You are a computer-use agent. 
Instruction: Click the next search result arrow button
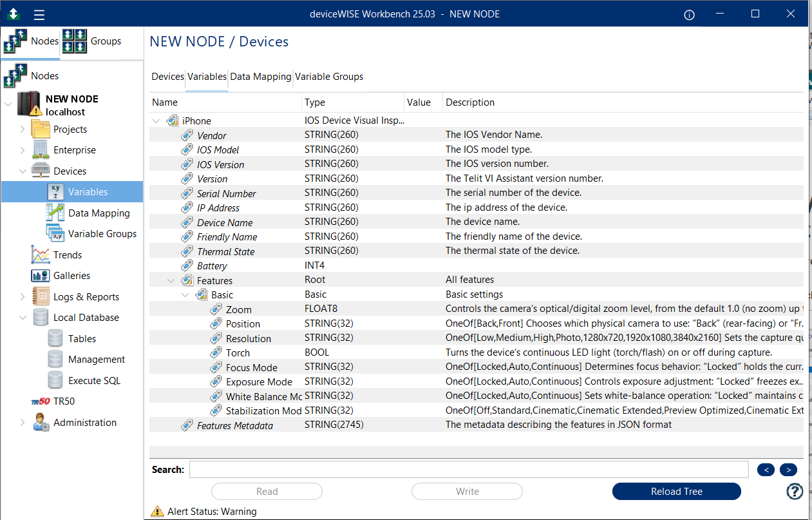click(789, 470)
